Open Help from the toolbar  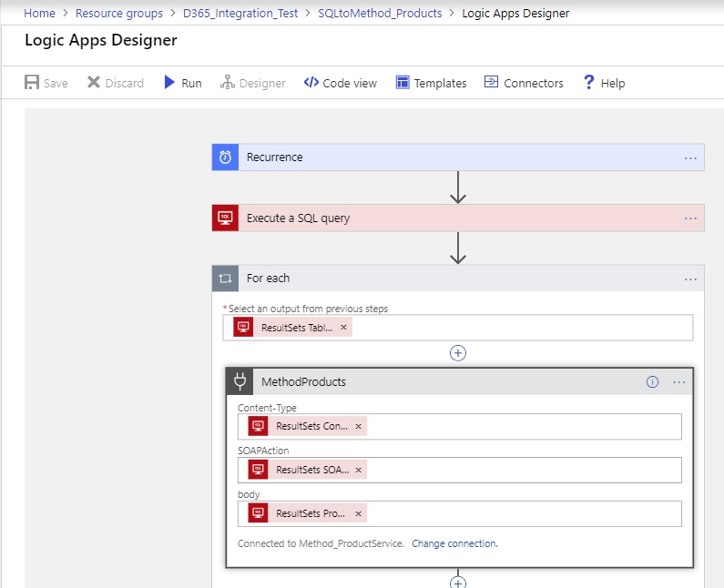click(x=604, y=83)
